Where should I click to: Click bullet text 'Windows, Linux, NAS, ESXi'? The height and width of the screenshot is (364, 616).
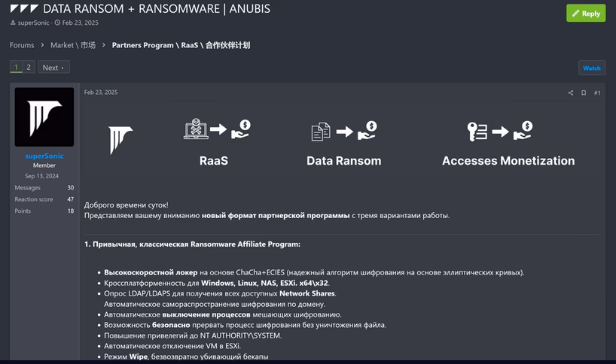tap(266, 283)
